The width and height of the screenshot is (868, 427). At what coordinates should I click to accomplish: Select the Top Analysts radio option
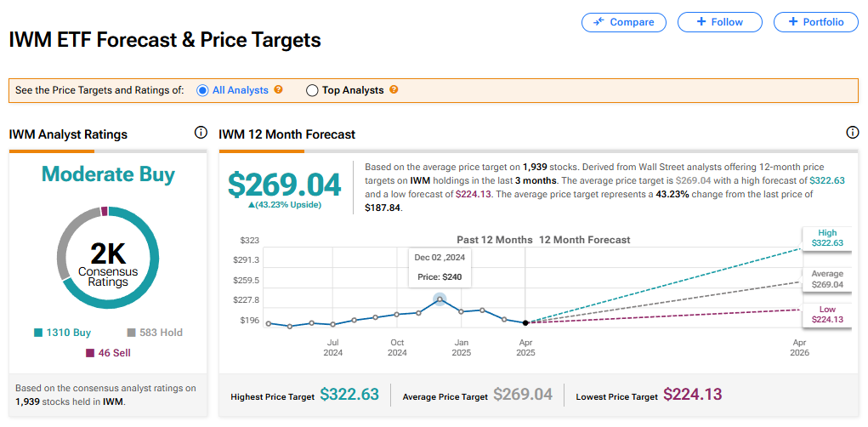point(312,90)
